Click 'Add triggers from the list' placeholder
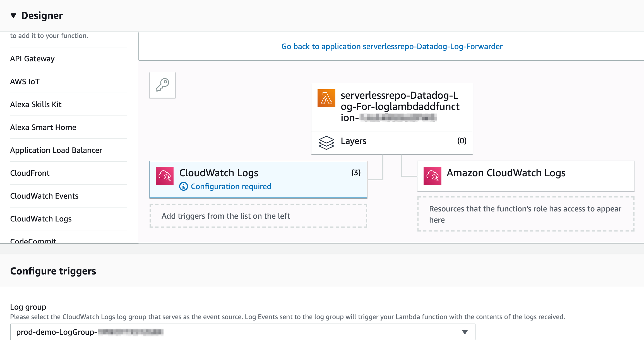The height and width of the screenshot is (347, 644). (x=258, y=216)
